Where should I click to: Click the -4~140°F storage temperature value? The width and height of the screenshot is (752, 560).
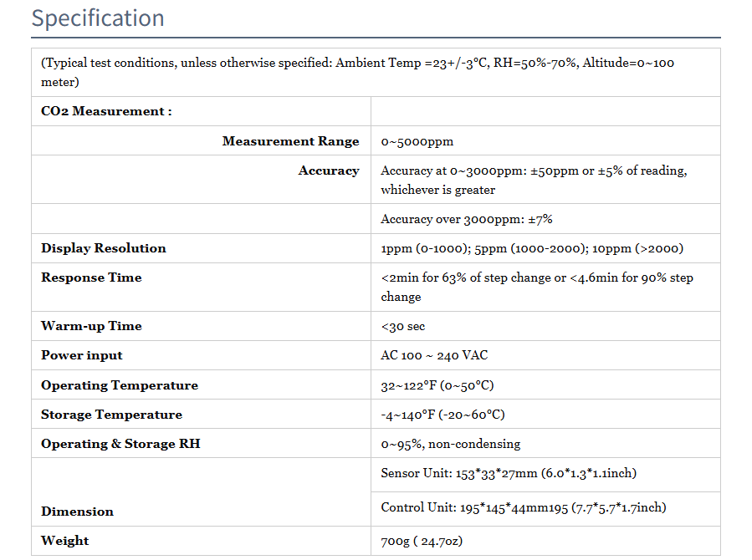(443, 415)
